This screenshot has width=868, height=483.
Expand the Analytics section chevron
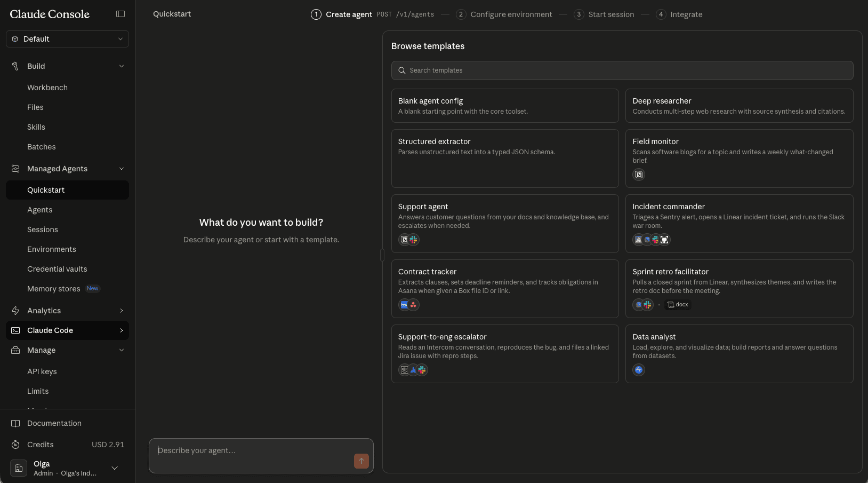[x=122, y=311]
